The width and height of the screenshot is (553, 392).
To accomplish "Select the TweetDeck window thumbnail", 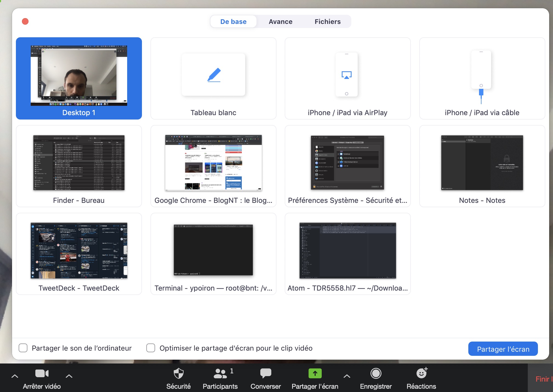I will (x=79, y=251).
